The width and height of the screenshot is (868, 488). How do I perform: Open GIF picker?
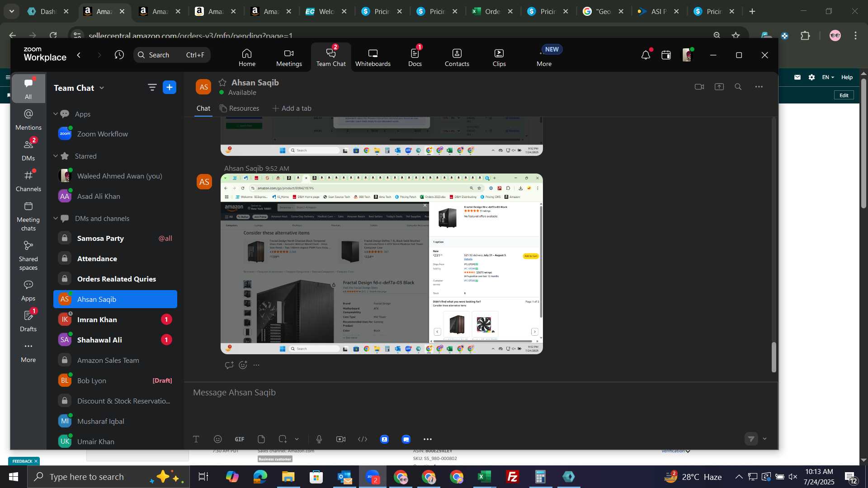point(240,439)
